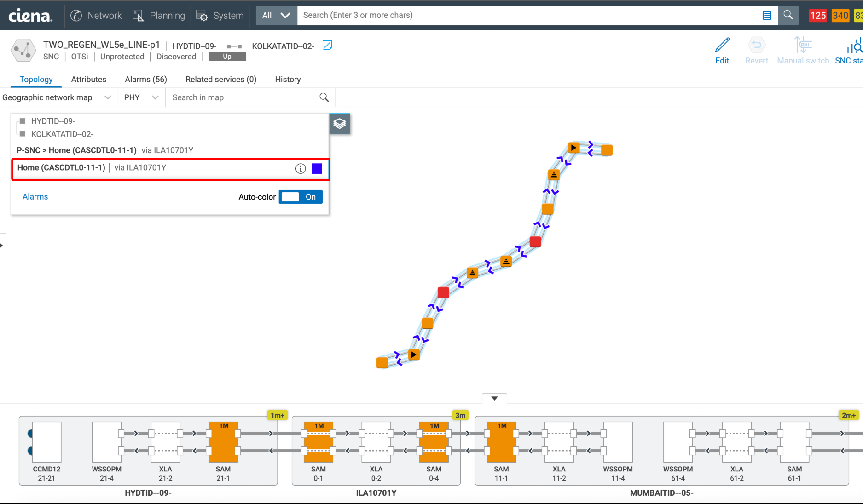This screenshot has width=863, height=504.
Task: Open the search results list icon
Action: [x=767, y=16]
